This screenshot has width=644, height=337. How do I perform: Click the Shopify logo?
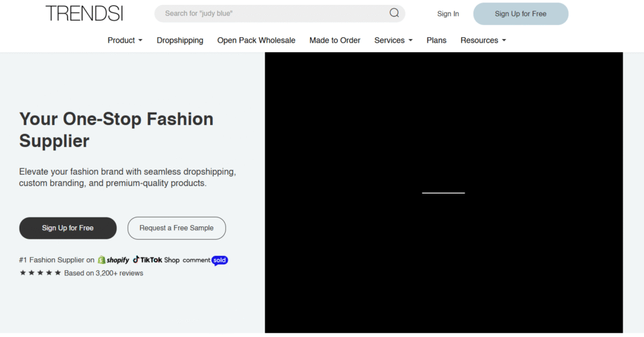113,260
